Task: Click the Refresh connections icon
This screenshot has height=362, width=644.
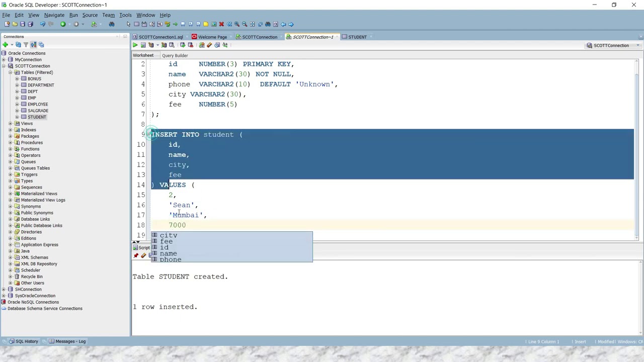Action: (x=18, y=45)
